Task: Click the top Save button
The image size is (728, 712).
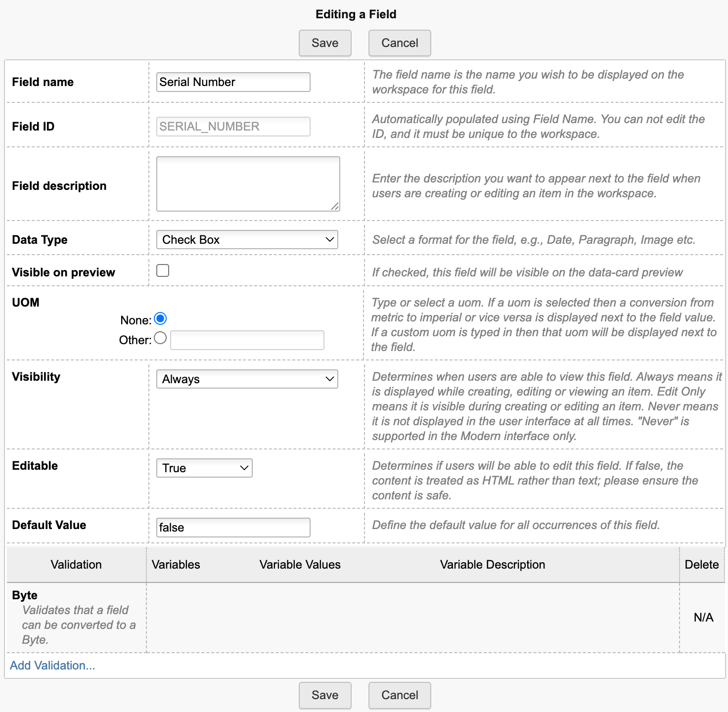Action: click(325, 43)
